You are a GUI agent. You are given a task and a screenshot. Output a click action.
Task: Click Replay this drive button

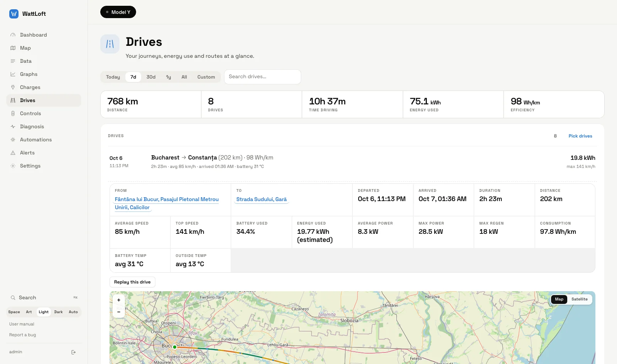pyautogui.click(x=132, y=282)
